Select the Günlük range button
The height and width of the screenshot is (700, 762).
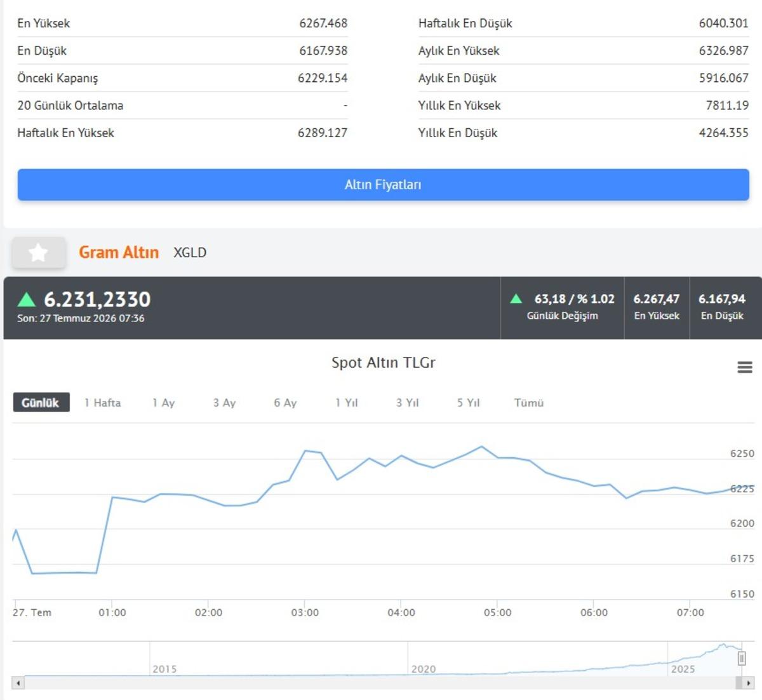pos(41,403)
